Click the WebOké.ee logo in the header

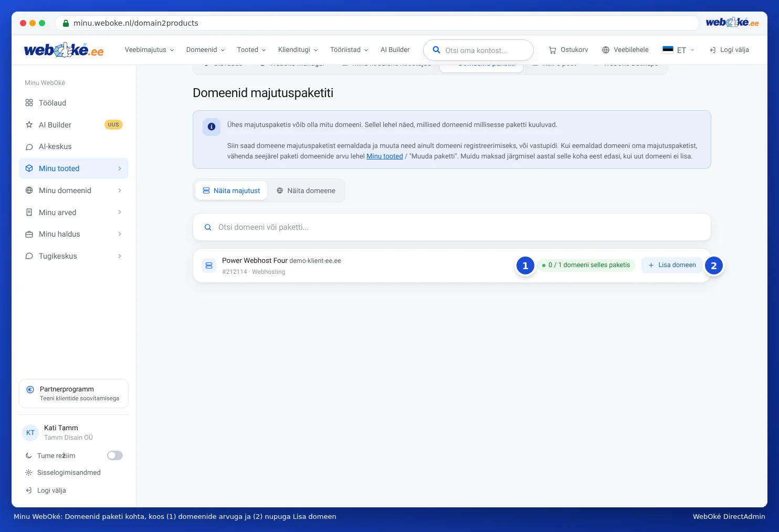64,50
